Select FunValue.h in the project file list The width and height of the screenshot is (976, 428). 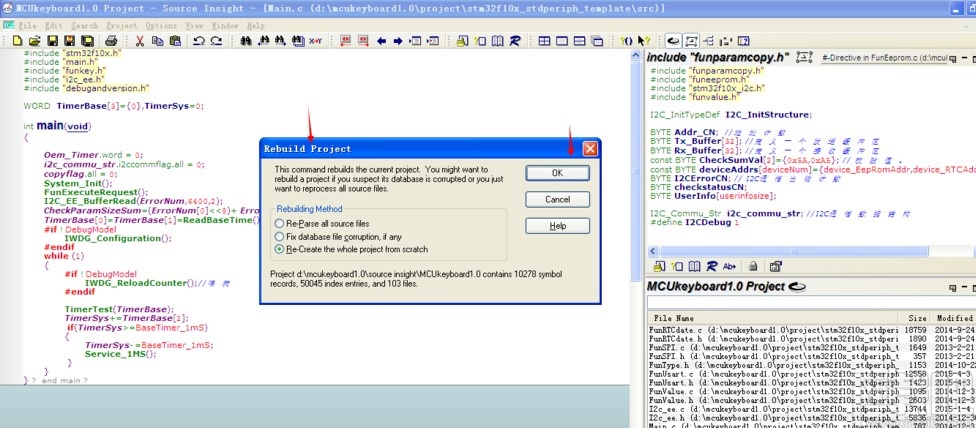(774, 401)
